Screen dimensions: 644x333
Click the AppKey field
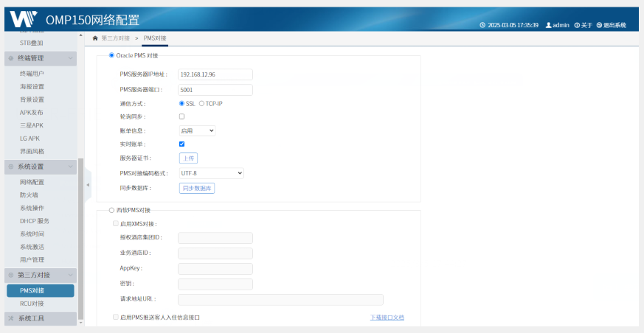pos(215,269)
